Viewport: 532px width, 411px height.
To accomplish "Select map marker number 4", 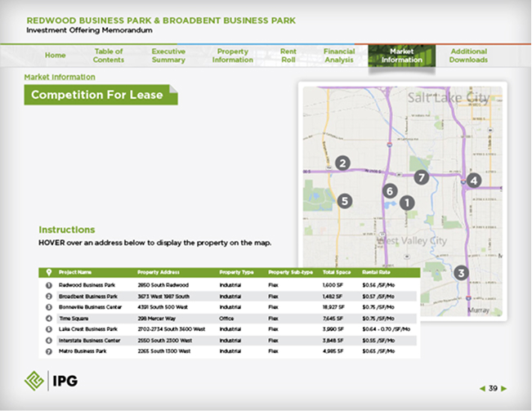I will click(x=474, y=181).
